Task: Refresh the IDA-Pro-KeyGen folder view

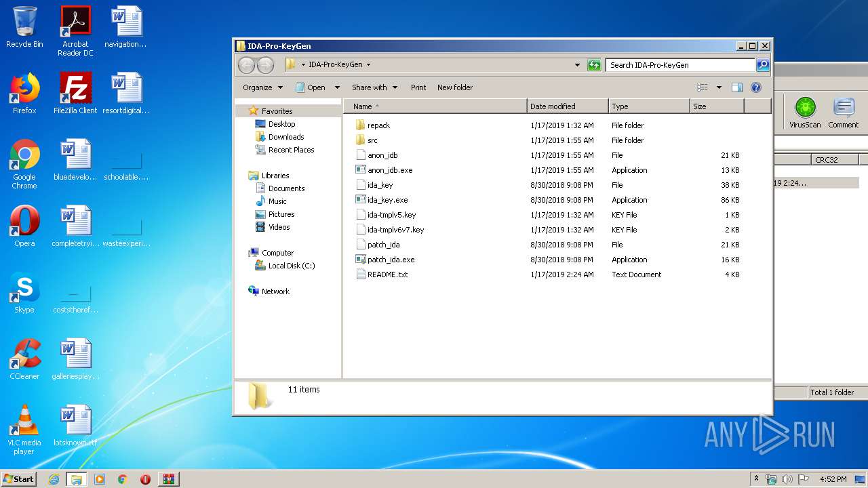Action: click(594, 65)
